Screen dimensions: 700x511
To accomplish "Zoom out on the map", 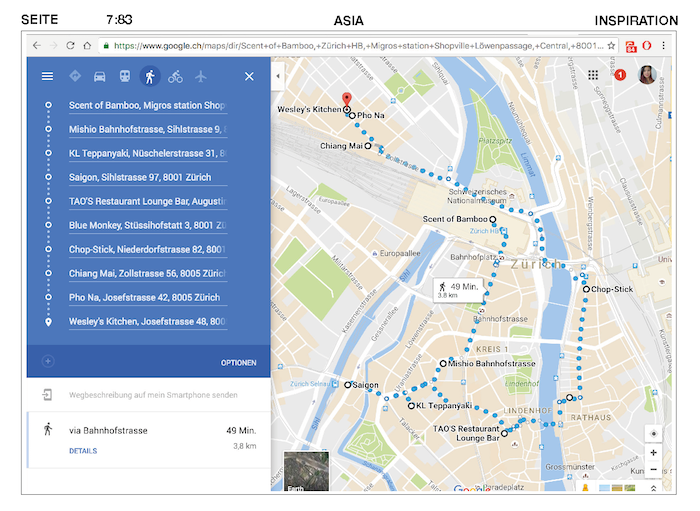I will [x=654, y=469].
